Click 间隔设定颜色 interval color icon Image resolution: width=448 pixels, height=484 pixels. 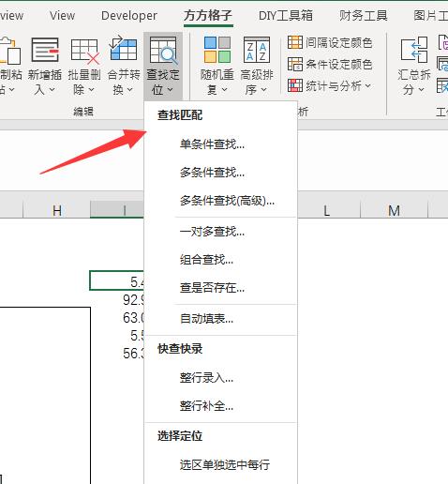click(x=295, y=42)
